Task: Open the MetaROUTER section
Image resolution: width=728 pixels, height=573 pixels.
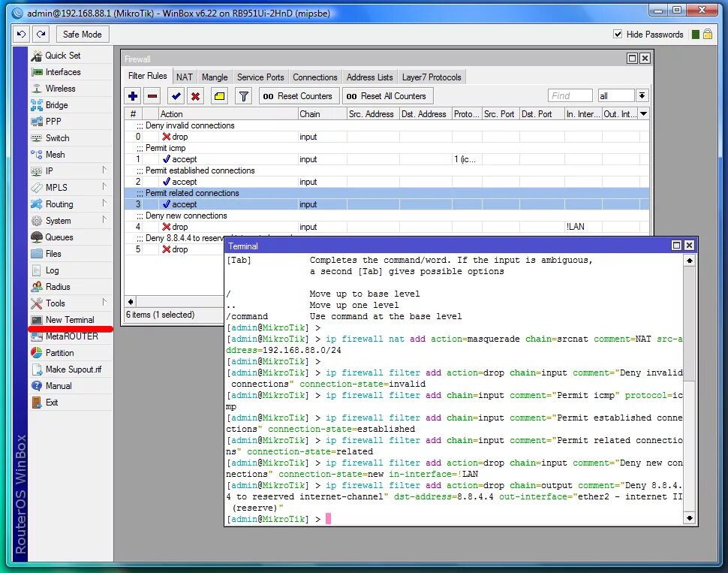Action: [71, 336]
